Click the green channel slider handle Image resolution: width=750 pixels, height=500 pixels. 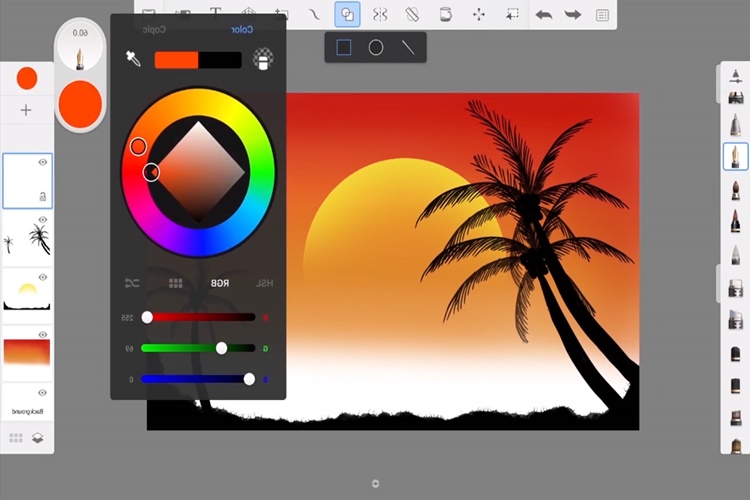click(x=221, y=348)
